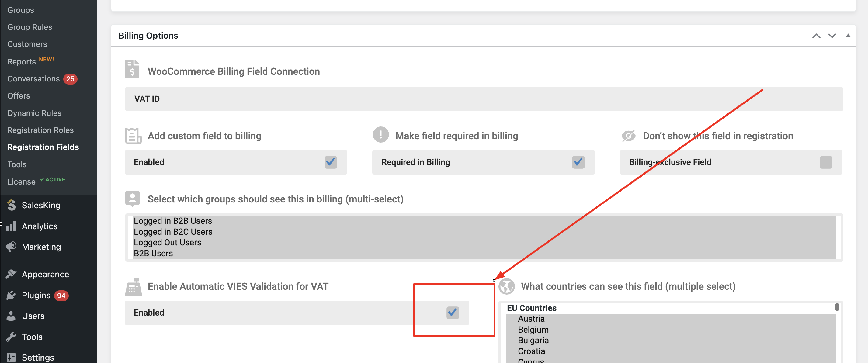868x363 pixels.
Task: Click the Plugins plug icon
Action: click(x=11, y=295)
